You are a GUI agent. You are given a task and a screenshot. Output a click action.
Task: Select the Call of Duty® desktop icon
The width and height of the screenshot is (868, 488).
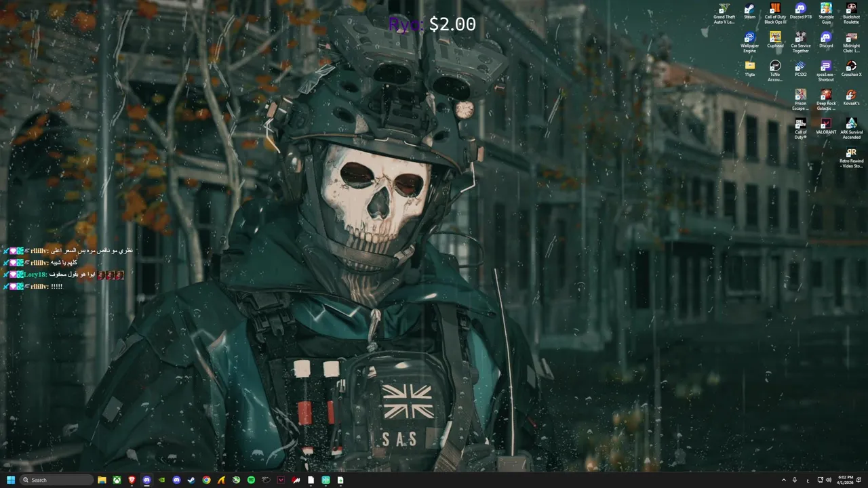[x=800, y=128]
